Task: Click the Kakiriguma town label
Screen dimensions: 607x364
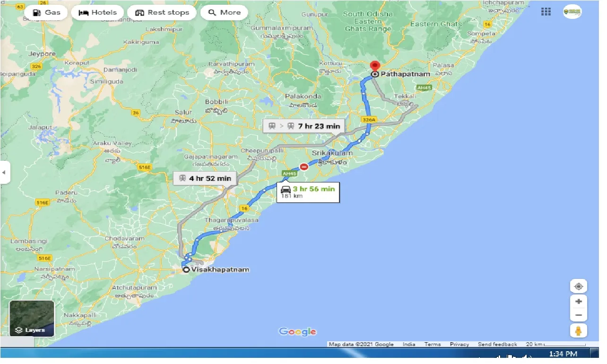Action: [141, 42]
